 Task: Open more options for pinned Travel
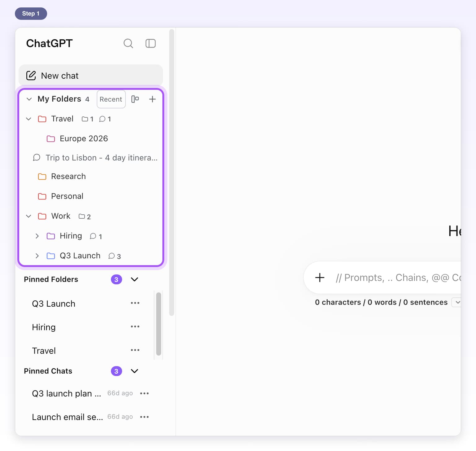[x=135, y=350]
